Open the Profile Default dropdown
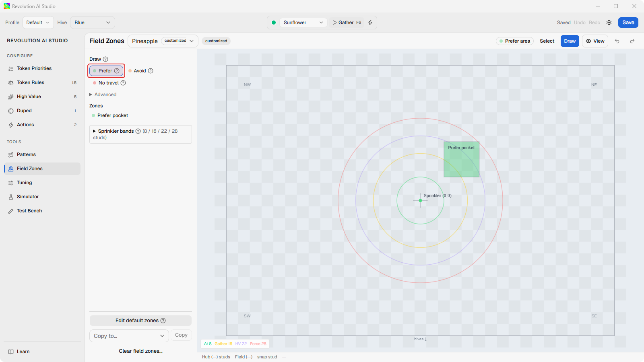Screen dimensions: 644x362 click(38, 23)
